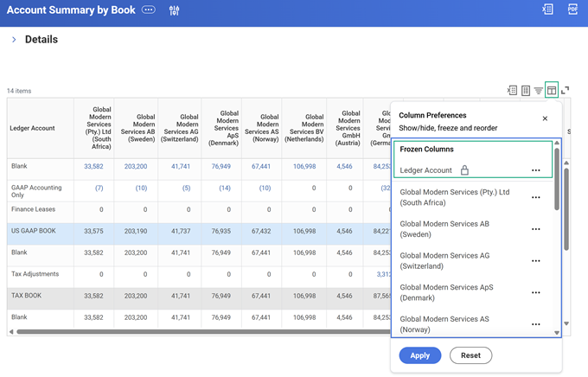Viewport: 588px width, 377px height.
Task: Click South Africa column header
Action: click(94, 128)
